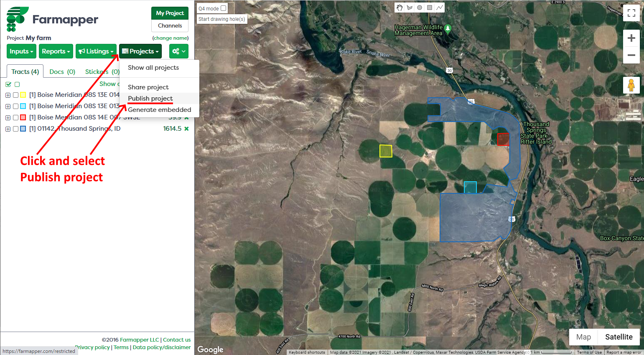Screen dimensions: 644x355
Task: Pick the rectangle drawing tool
Action: point(430,8)
